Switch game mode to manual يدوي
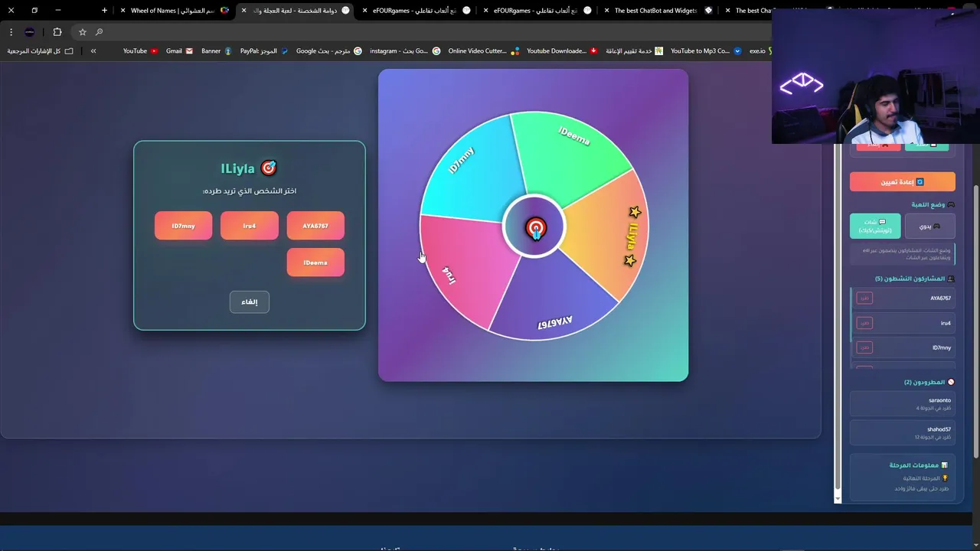The image size is (980, 551). pos(930,226)
